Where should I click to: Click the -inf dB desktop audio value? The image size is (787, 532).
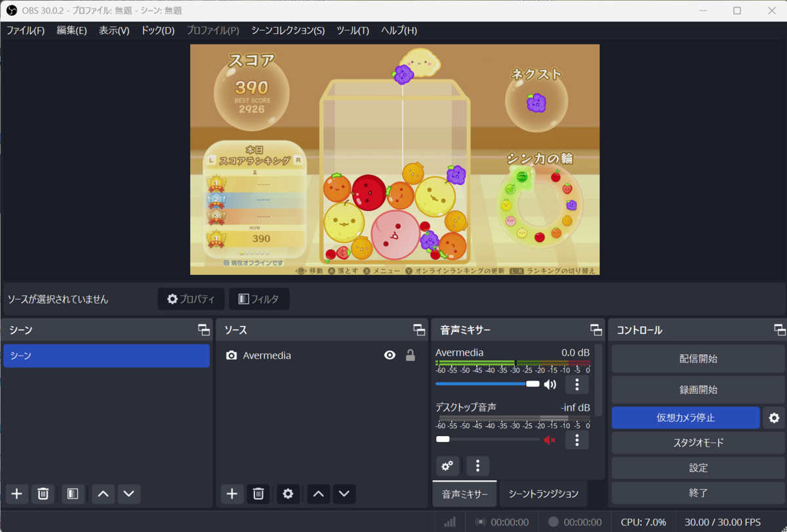[575, 407]
